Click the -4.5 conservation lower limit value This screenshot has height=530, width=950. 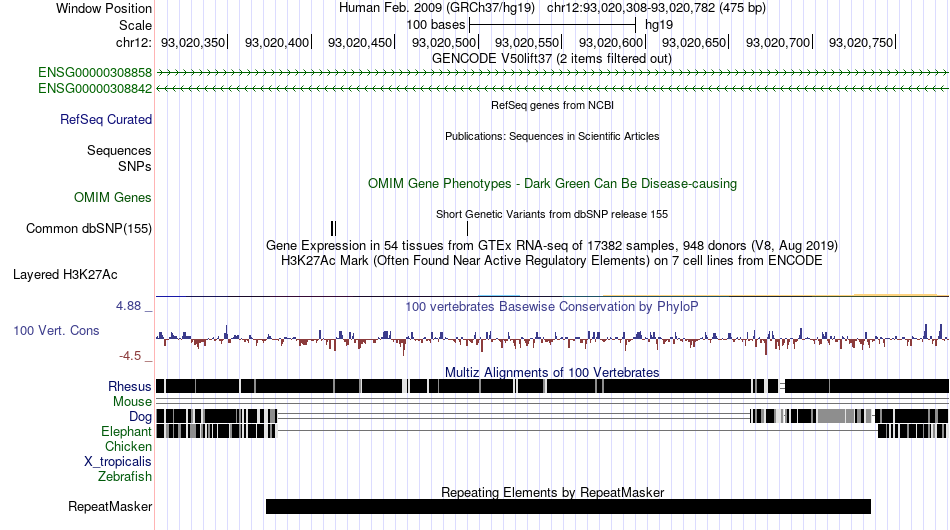130,356
